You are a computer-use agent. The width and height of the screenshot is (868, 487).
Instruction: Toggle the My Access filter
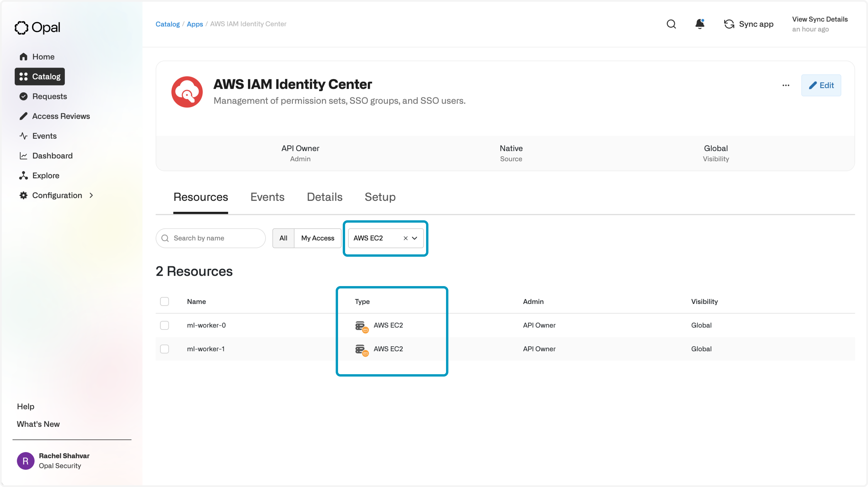point(318,238)
